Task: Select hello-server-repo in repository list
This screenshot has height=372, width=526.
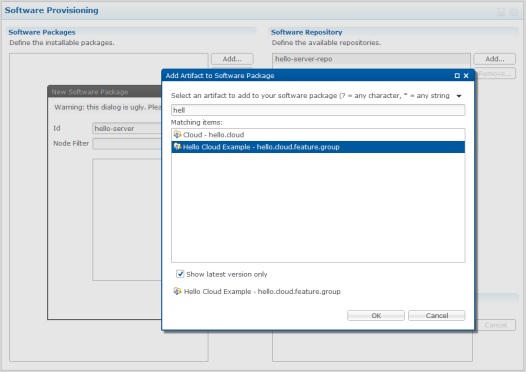Action: pos(371,59)
